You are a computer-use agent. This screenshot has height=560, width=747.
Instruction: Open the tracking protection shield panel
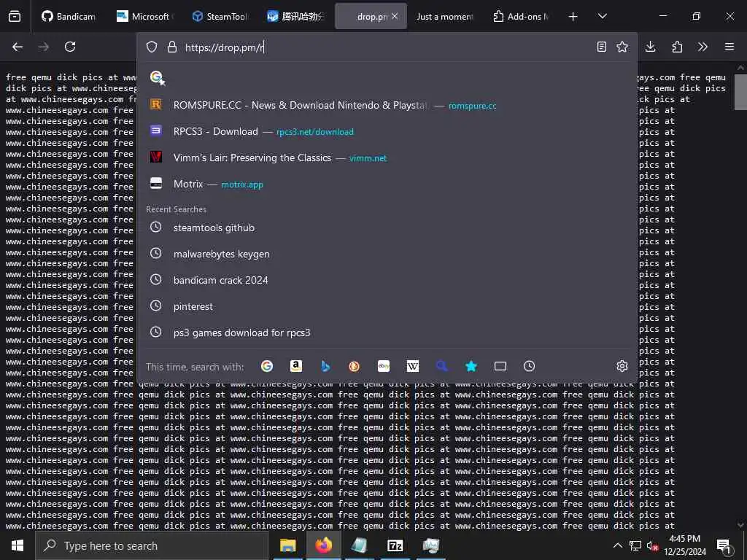(x=152, y=47)
